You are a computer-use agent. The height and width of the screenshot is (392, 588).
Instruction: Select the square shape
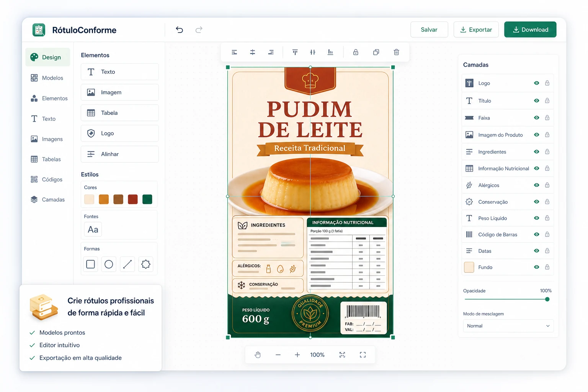click(91, 264)
